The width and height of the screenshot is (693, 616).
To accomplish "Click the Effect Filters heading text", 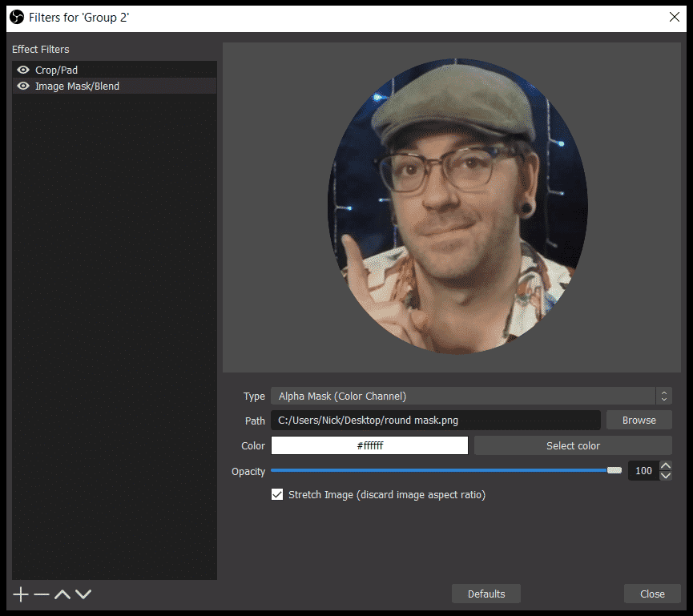I will pyautogui.click(x=41, y=49).
